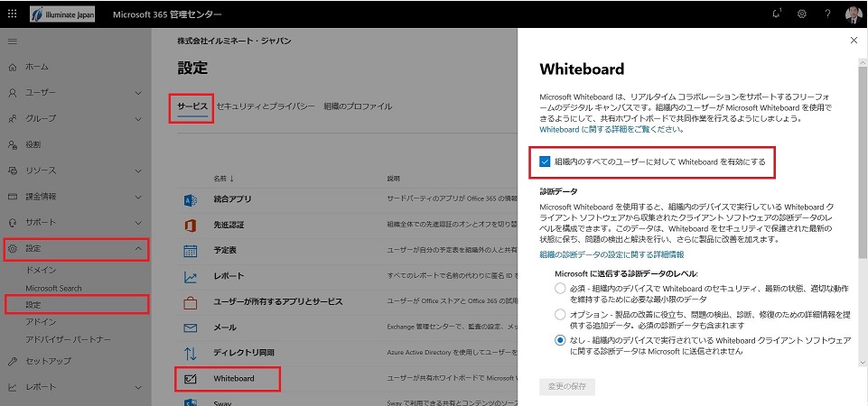Viewport: 868px width, 406px height.
Task: Click the 統合アプリ service icon
Action: click(x=190, y=199)
